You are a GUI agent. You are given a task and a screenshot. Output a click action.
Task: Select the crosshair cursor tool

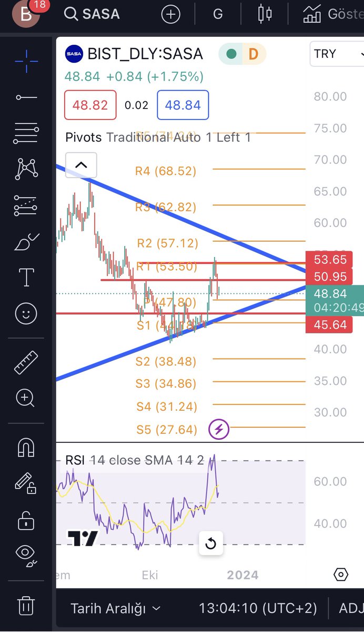coord(26,62)
